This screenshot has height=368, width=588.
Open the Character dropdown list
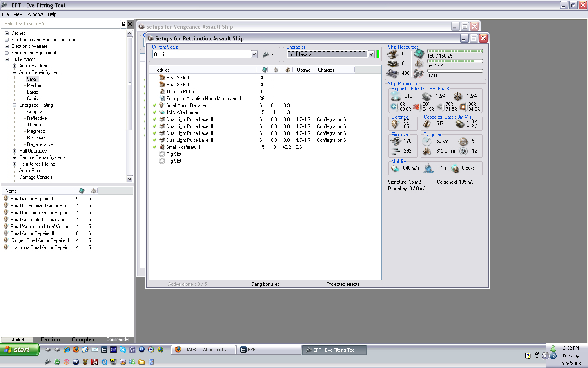tap(371, 54)
